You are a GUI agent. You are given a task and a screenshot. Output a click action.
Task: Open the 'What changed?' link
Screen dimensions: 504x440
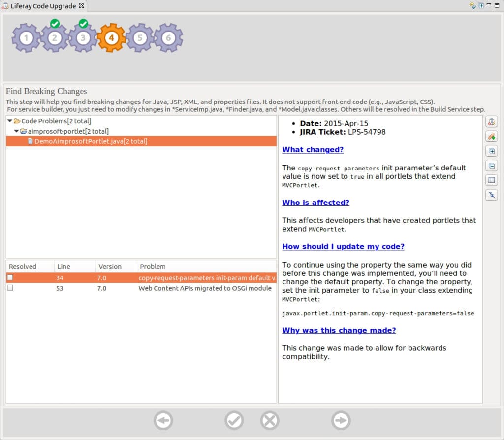pyautogui.click(x=313, y=150)
